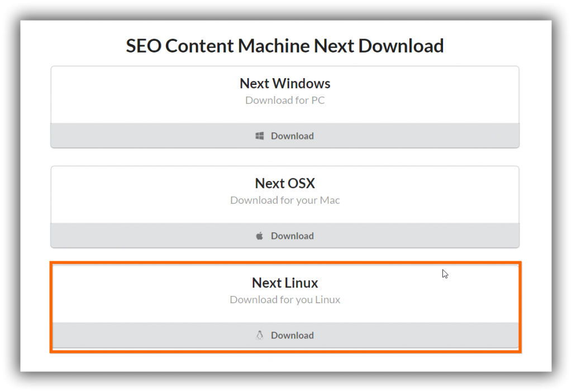Click the Download label under Next Linux
Viewport: 572px width, 392px height.
pyautogui.click(x=292, y=336)
